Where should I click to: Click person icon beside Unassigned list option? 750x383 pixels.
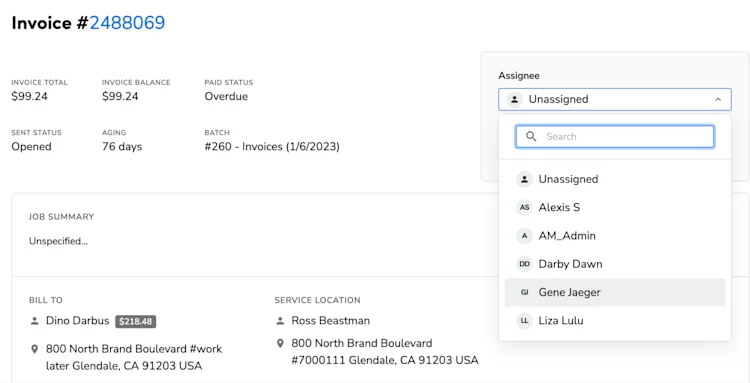point(524,179)
